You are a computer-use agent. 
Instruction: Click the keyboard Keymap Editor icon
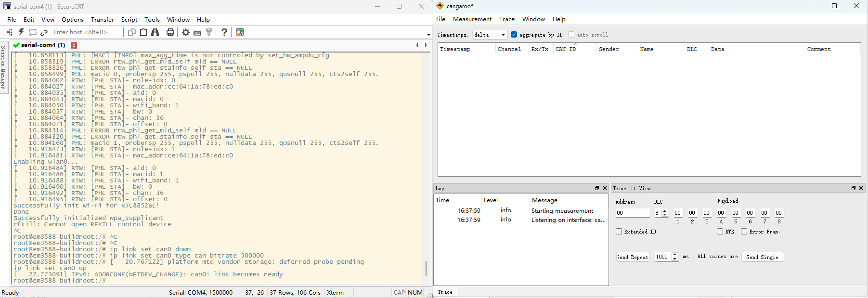pos(197,32)
